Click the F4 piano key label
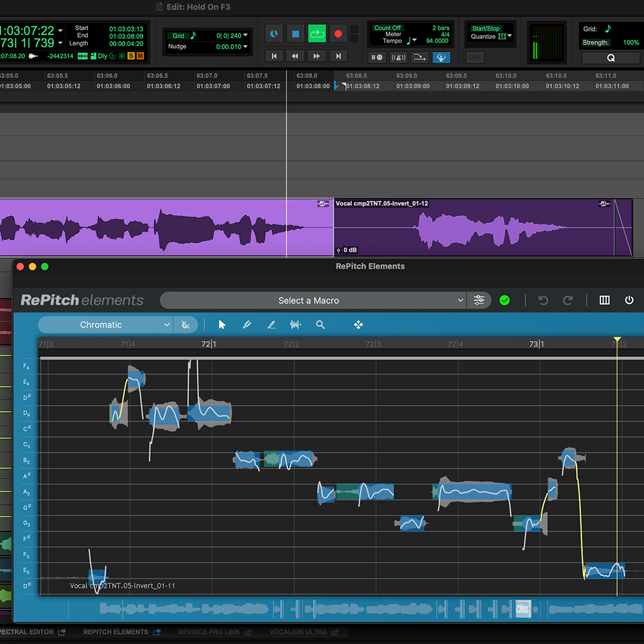This screenshot has height=644, width=644. pos(26,366)
